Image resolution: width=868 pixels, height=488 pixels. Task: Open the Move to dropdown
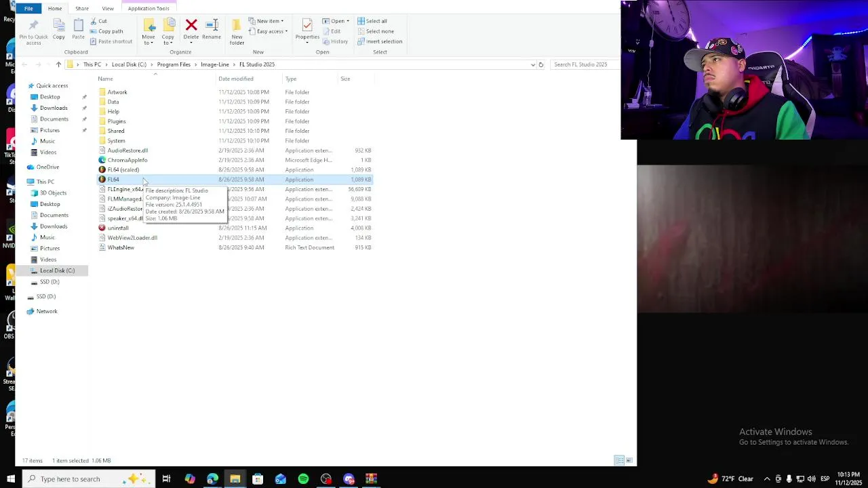[149, 40]
